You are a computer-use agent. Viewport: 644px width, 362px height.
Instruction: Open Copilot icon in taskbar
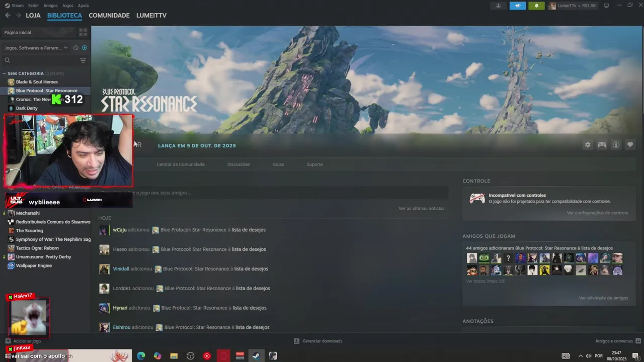pos(157,356)
